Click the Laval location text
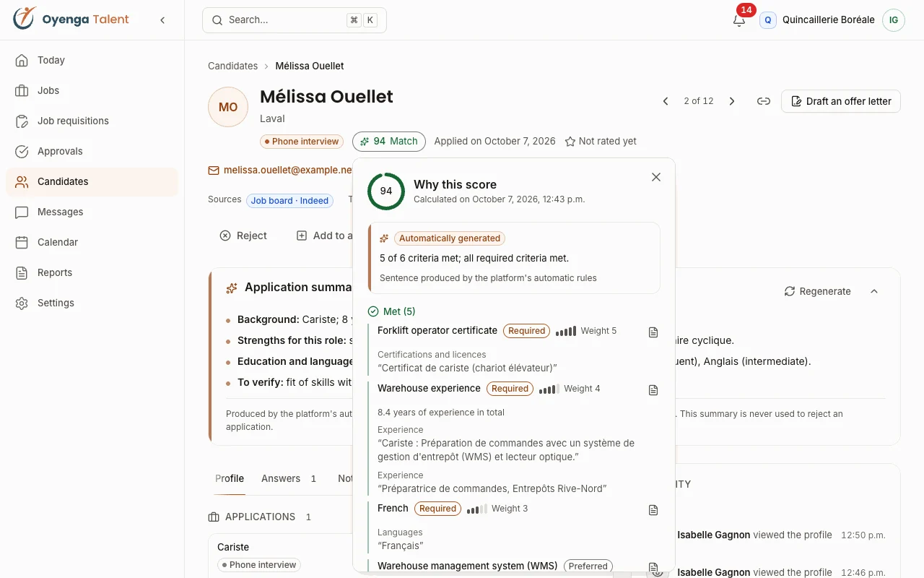The width and height of the screenshot is (924, 578). [x=272, y=118]
